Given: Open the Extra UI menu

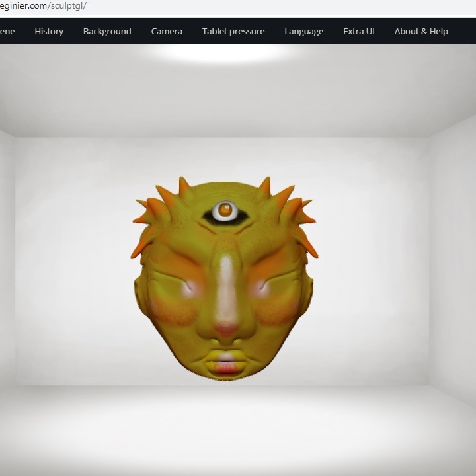Looking at the screenshot, I should (359, 32).
